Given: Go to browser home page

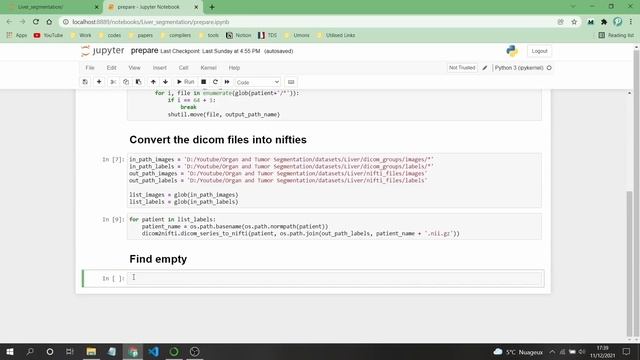Looking at the screenshot, I should pyautogui.click(x=49, y=22).
